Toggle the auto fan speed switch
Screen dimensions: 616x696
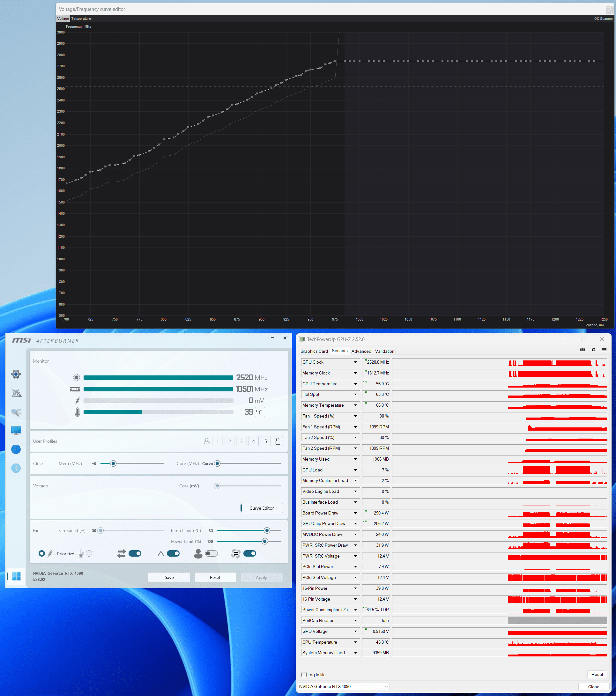click(173, 553)
